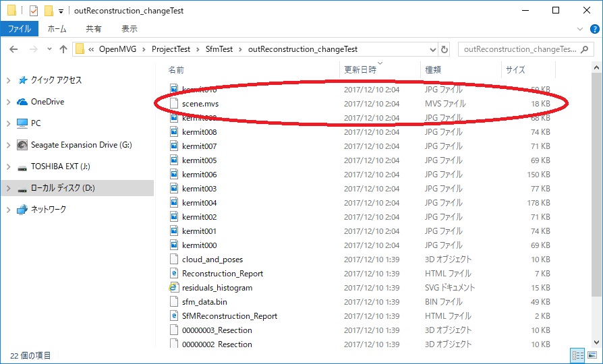This screenshot has width=603, height=364.
Task: Select Seagate Expansion Drive (G:)
Action: (81, 145)
